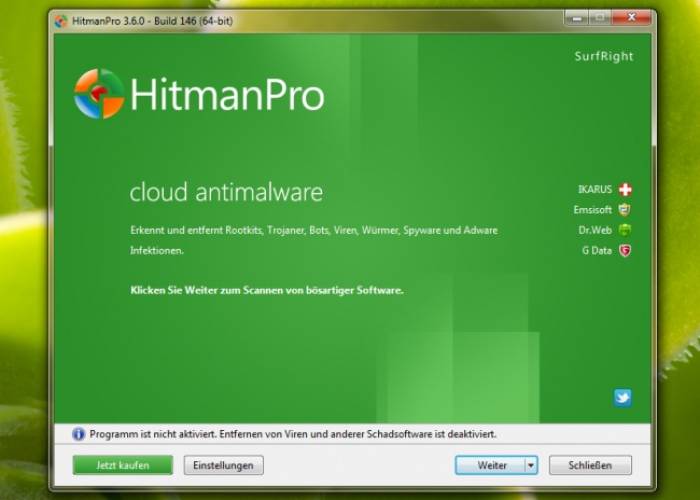Click the Emsisoft shield icon

tap(625, 209)
